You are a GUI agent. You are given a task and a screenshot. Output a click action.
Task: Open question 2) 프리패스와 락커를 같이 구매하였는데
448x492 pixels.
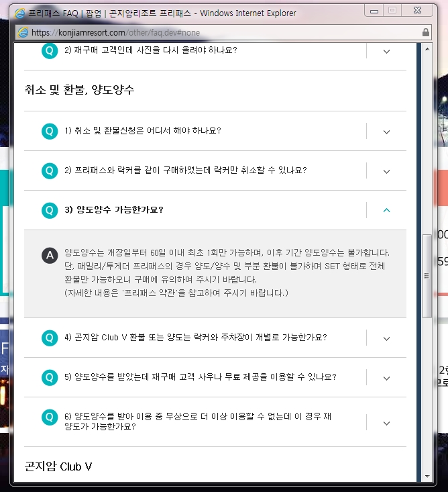pos(186,170)
